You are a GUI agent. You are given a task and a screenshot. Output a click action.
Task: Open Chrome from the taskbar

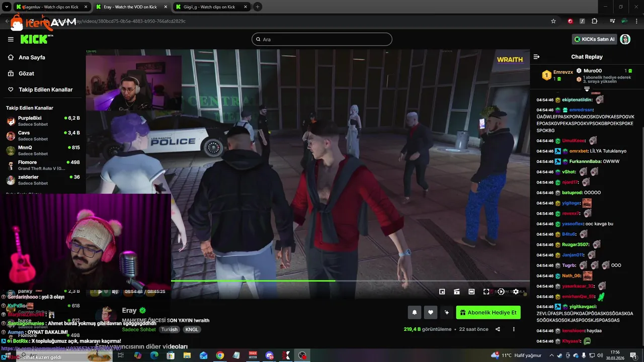pos(220,355)
